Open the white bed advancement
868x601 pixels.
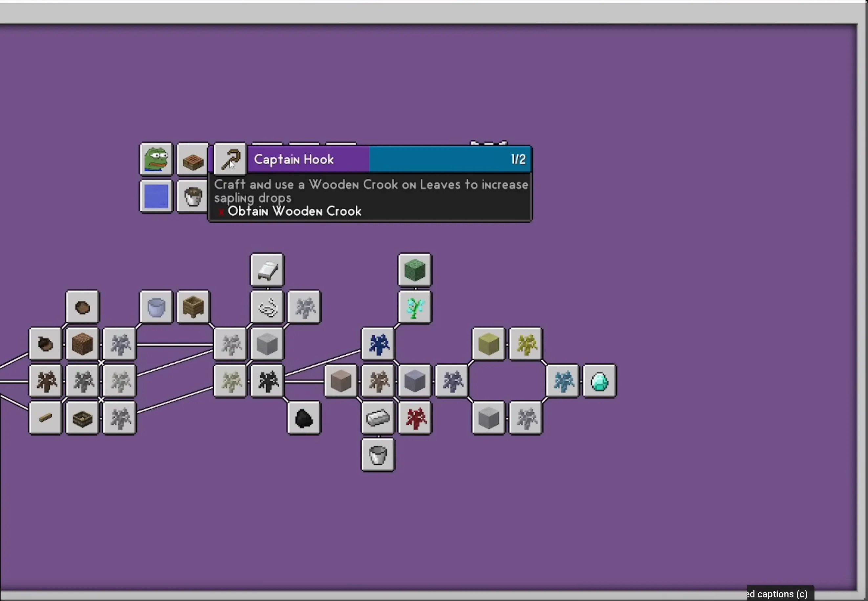point(267,270)
